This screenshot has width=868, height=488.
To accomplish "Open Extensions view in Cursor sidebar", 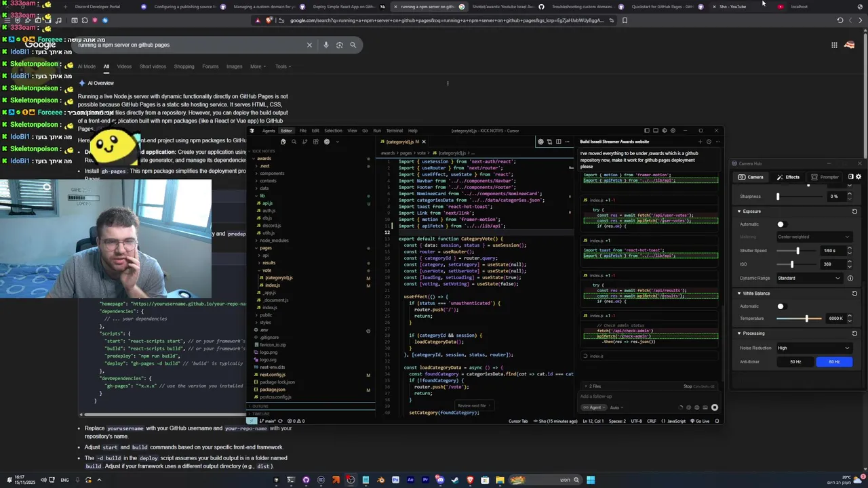I will tap(316, 142).
